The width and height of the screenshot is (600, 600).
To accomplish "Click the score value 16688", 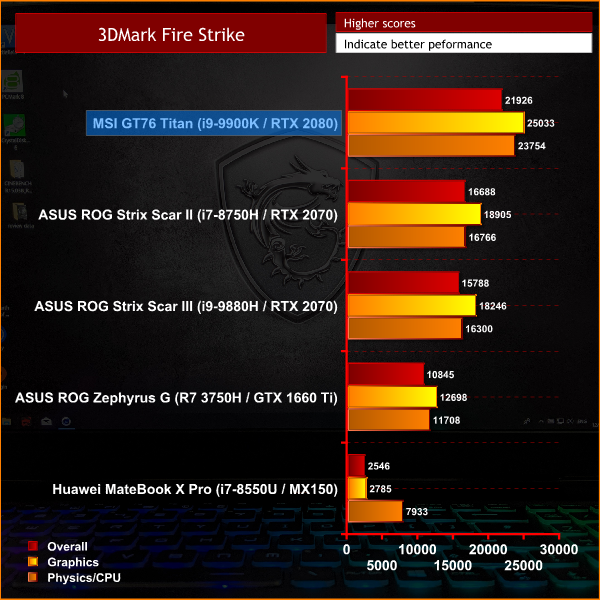I will [482, 192].
